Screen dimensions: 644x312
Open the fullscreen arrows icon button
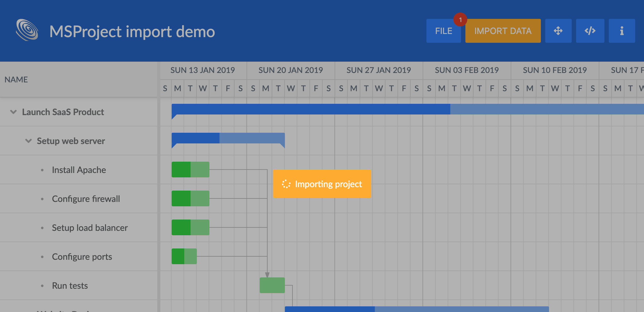click(x=558, y=31)
